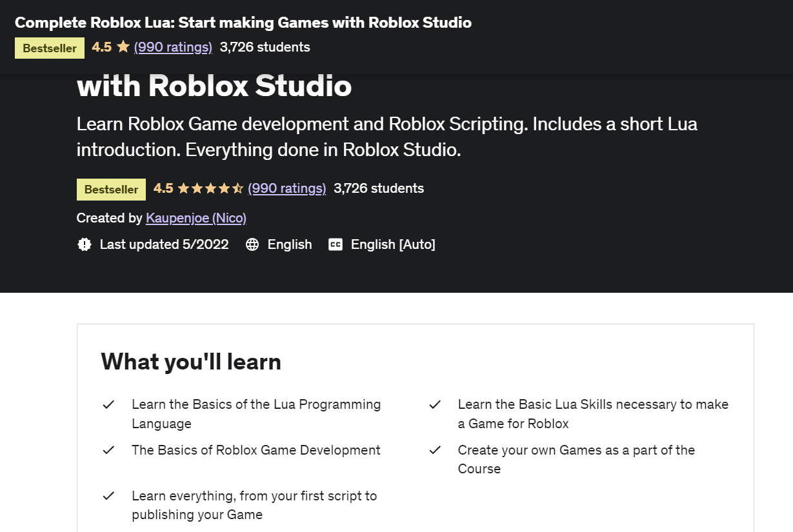
Task: Click the globe language icon
Action: [x=252, y=244]
